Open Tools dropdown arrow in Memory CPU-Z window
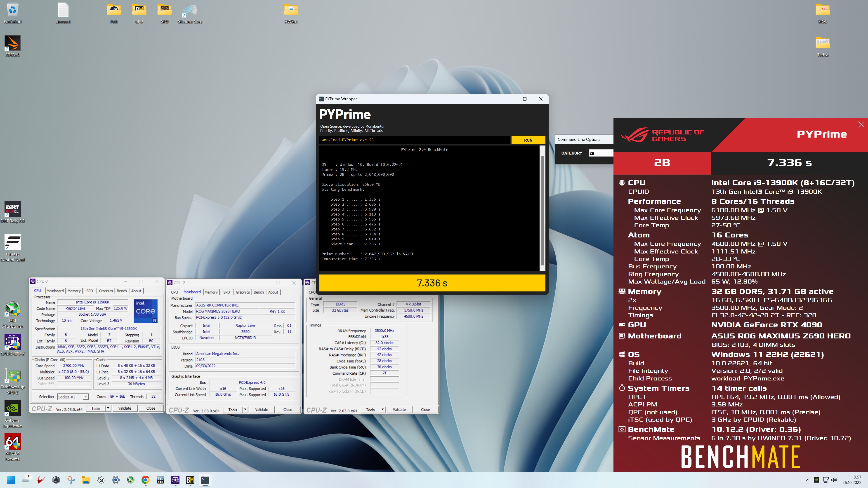The width and height of the screenshot is (868, 488). (x=383, y=410)
